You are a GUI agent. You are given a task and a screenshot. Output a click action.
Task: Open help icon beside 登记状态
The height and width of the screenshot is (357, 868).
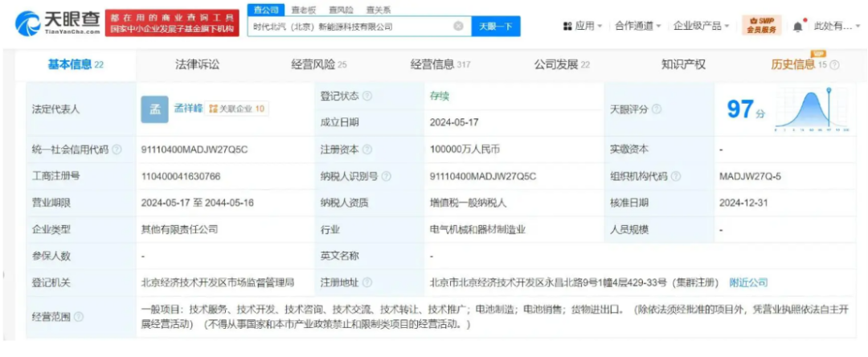[x=367, y=96]
